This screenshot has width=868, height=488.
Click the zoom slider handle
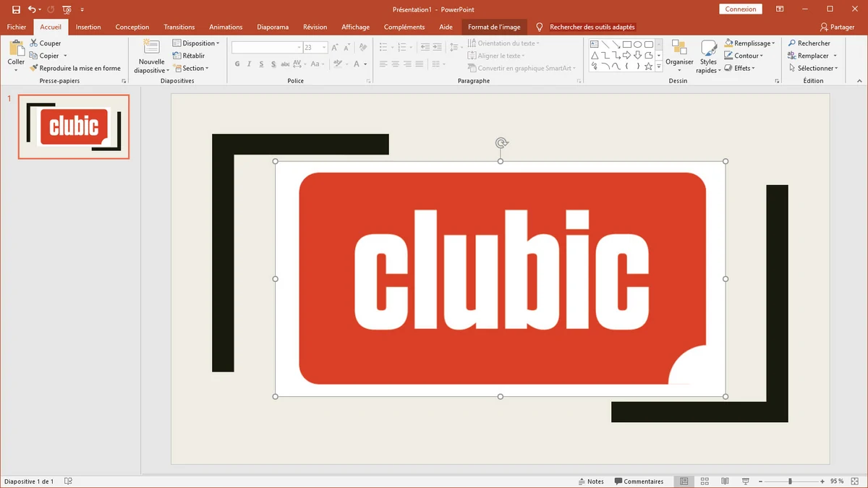tap(790, 481)
